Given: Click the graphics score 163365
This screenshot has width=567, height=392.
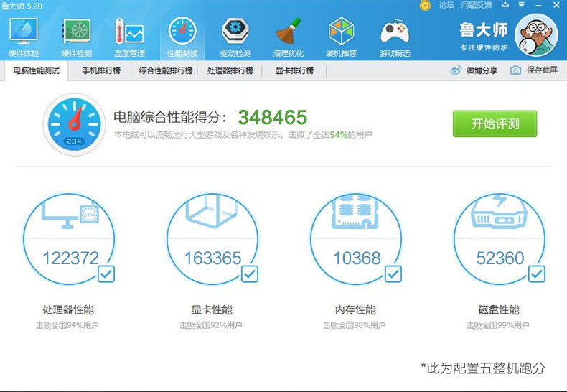Looking at the screenshot, I should pos(212,258).
